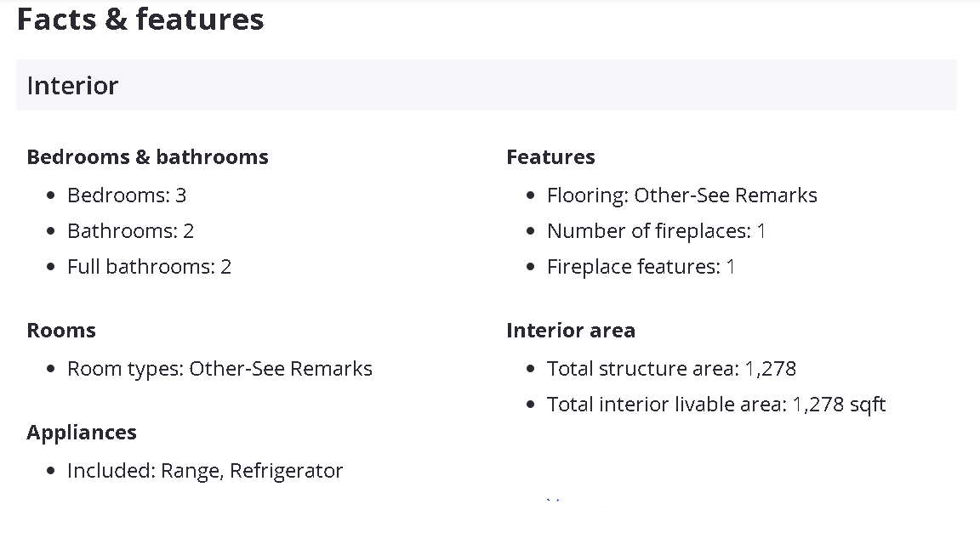Click the Bedrooms & bathrooms subheading
The image size is (980, 538).
[147, 157]
